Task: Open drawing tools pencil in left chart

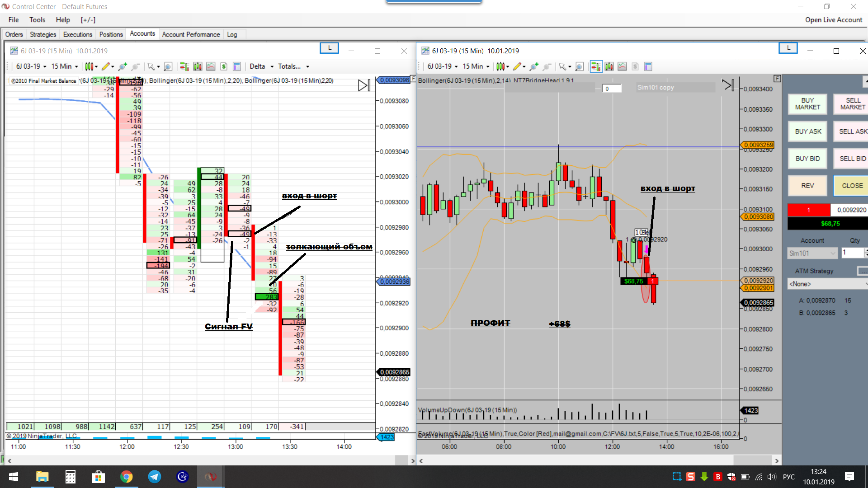Action: (x=106, y=66)
